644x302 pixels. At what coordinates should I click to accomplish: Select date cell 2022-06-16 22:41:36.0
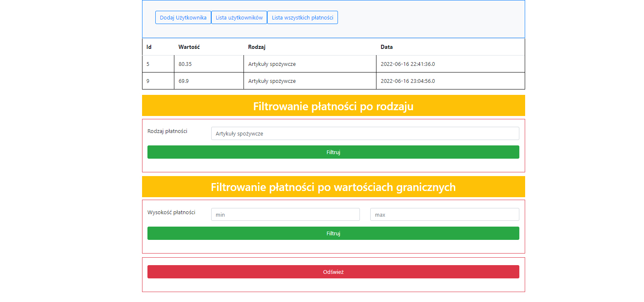click(x=450, y=64)
